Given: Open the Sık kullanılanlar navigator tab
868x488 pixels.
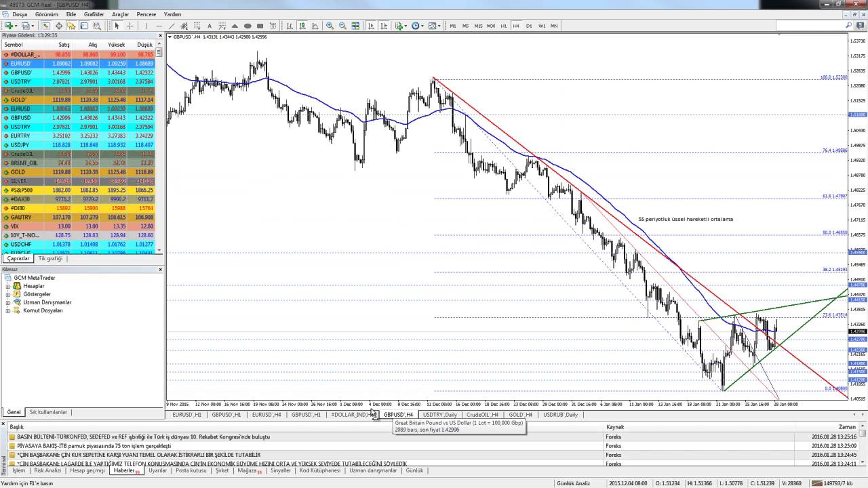Looking at the screenshot, I should (x=48, y=412).
